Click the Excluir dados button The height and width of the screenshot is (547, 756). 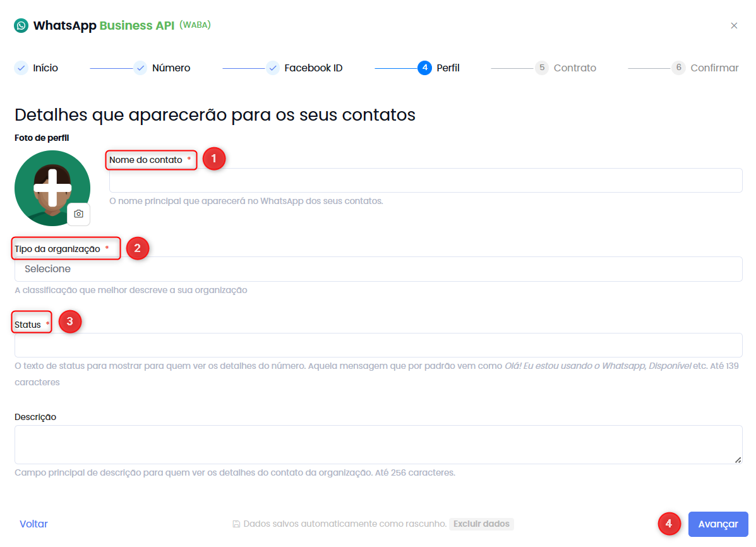(481, 524)
